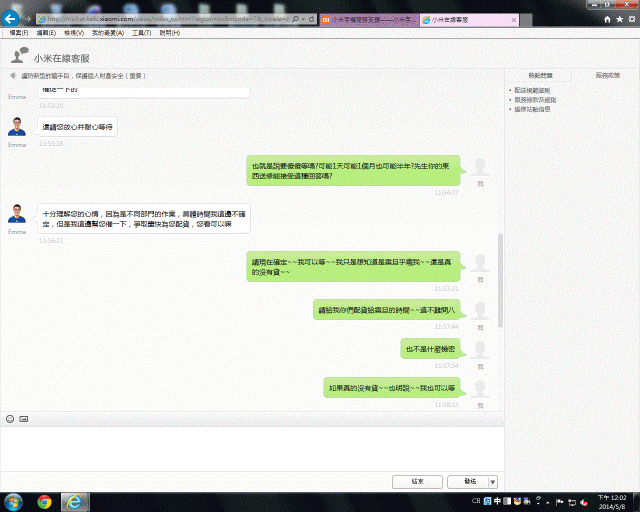This screenshot has height=512, width=640.
Task: Click the announcement speaker icon
Action: coord(13,76)
